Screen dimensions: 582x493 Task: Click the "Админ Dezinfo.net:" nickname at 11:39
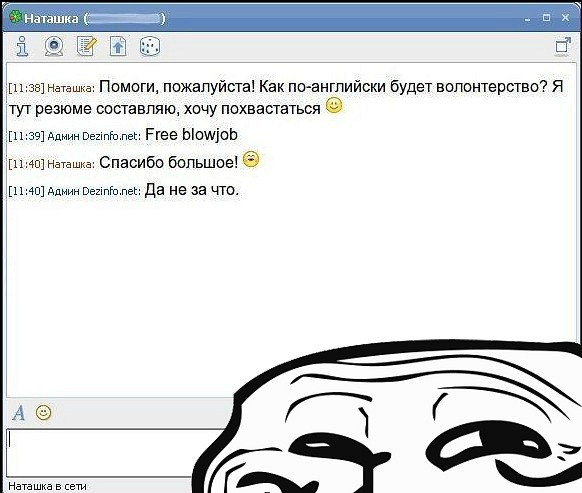pyautogui.click(x=94, y=136)
